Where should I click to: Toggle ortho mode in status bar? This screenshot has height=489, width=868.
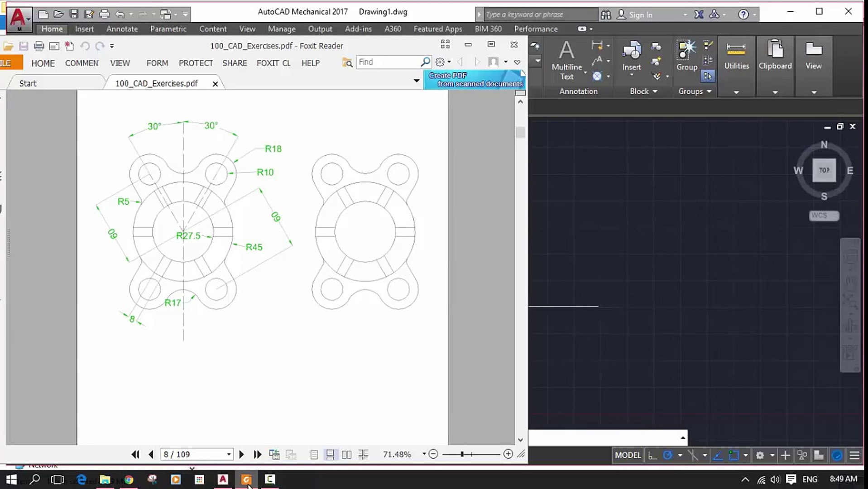pos(652,455)
